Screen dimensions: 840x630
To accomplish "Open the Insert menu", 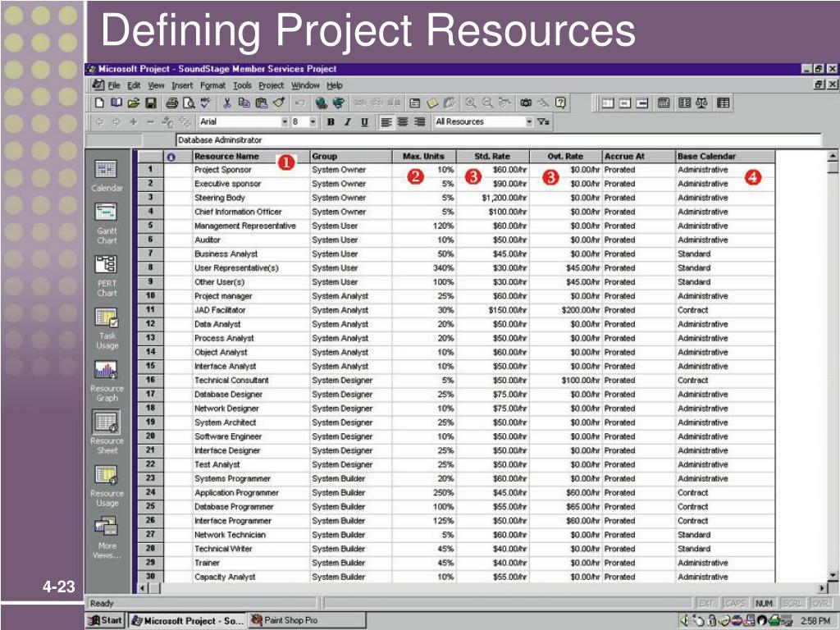I will coord(182,85).
